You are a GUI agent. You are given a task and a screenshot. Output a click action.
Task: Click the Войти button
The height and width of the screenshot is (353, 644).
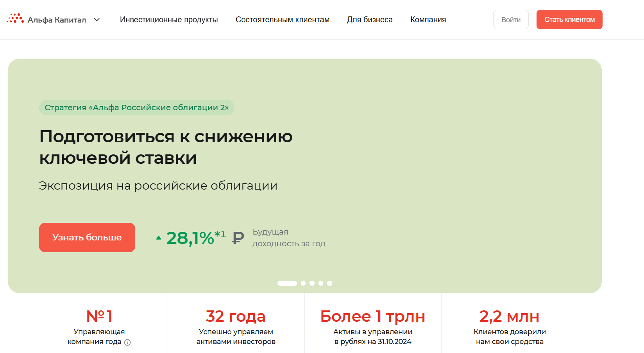pyautogui.click(x=511, y=20)
